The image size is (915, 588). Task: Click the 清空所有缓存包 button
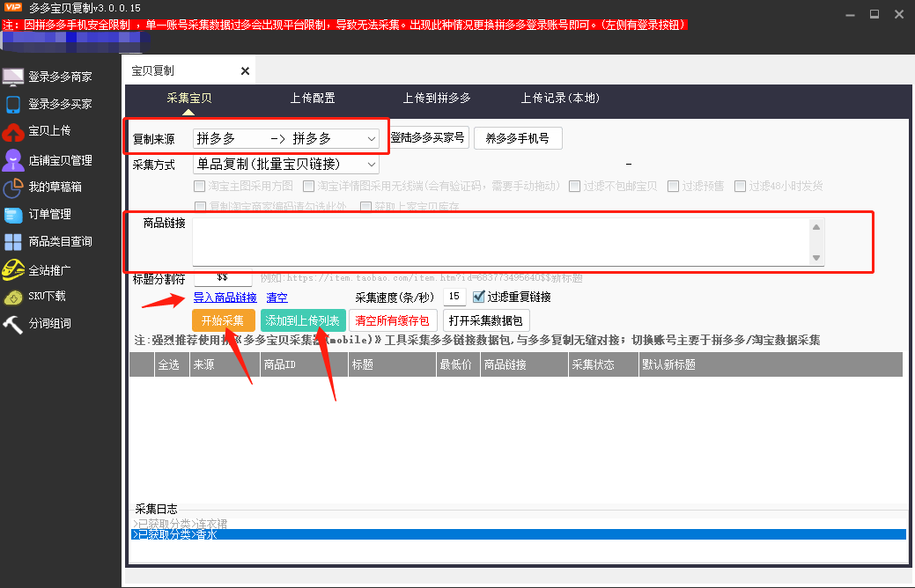[x=392, y=320]
